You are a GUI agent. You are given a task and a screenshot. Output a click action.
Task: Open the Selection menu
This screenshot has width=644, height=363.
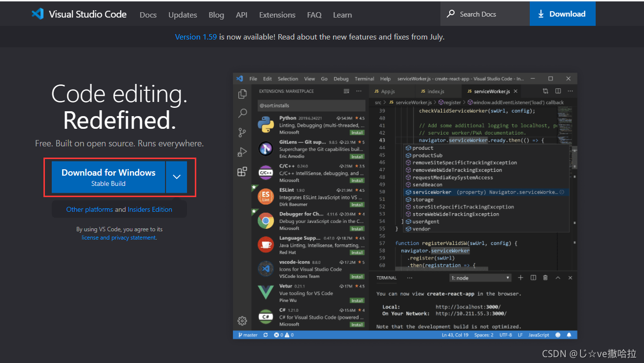[288, 79]
